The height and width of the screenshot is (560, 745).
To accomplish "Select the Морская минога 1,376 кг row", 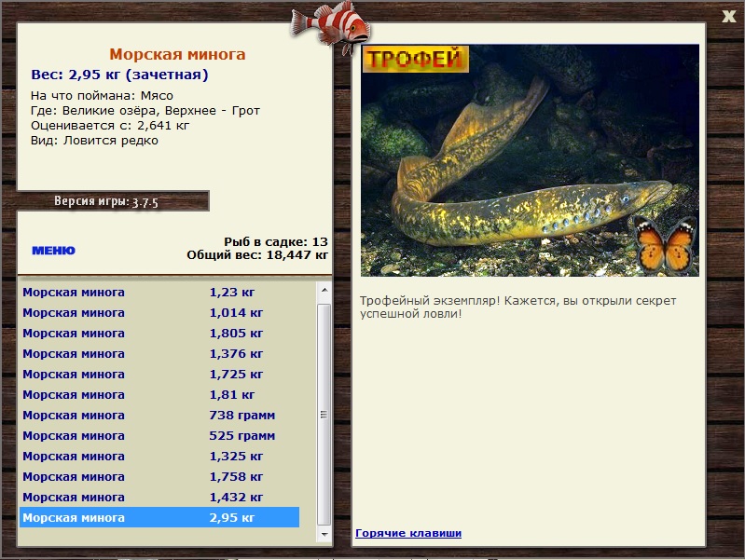I will tap(159, 353).
